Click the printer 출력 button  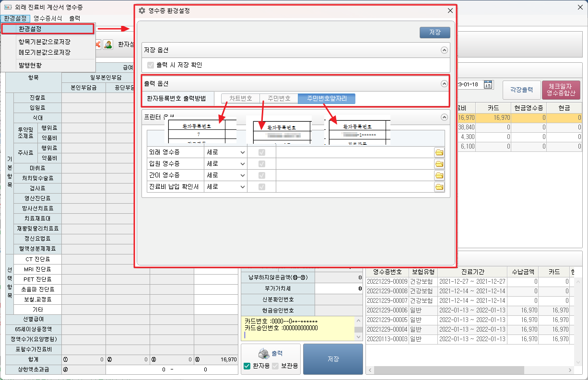(270, 354)
